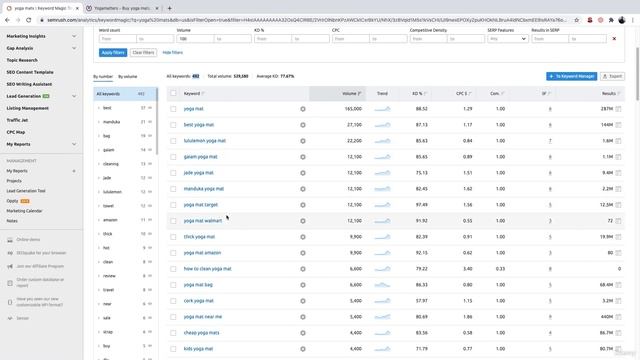The image size is (640, 360).
Task: Click the add icon beside thick yoga mat
Action: tap(303, 237)
